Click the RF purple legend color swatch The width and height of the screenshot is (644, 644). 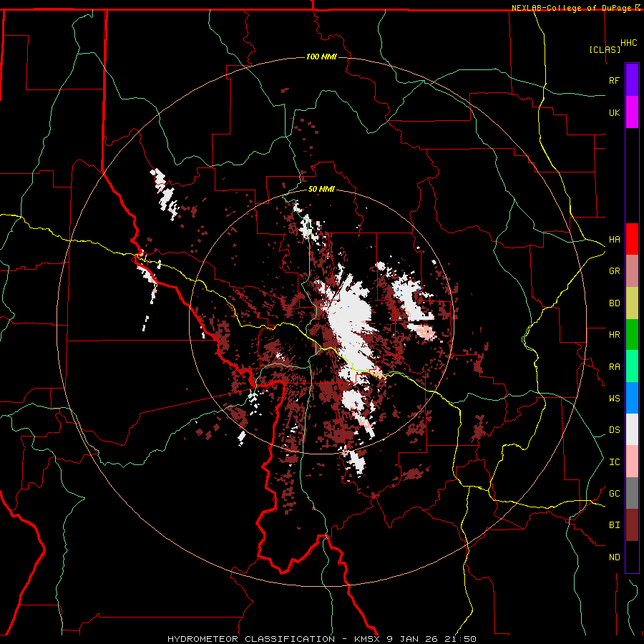632,80
